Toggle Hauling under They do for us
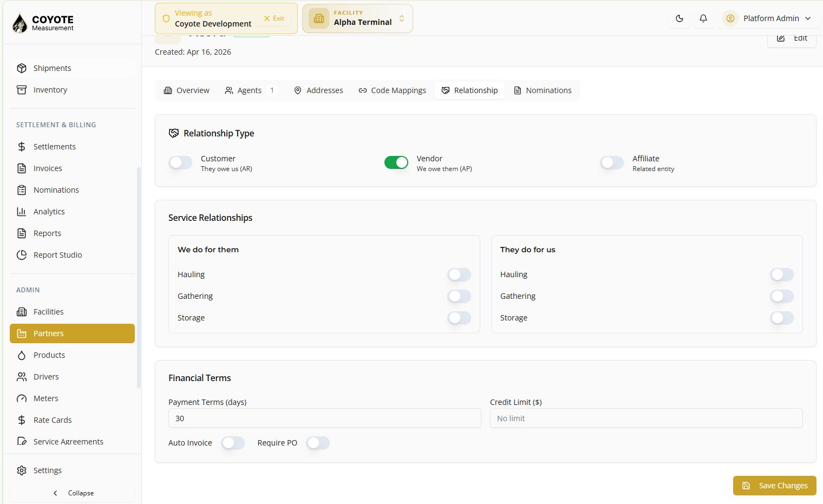 coord(782,274)
